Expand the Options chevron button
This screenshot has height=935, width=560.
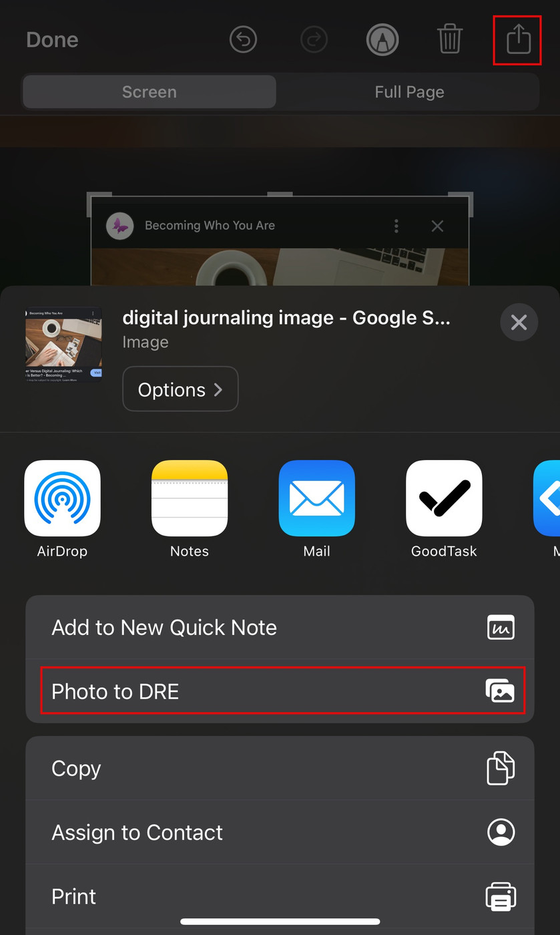[x=180, y=389]
